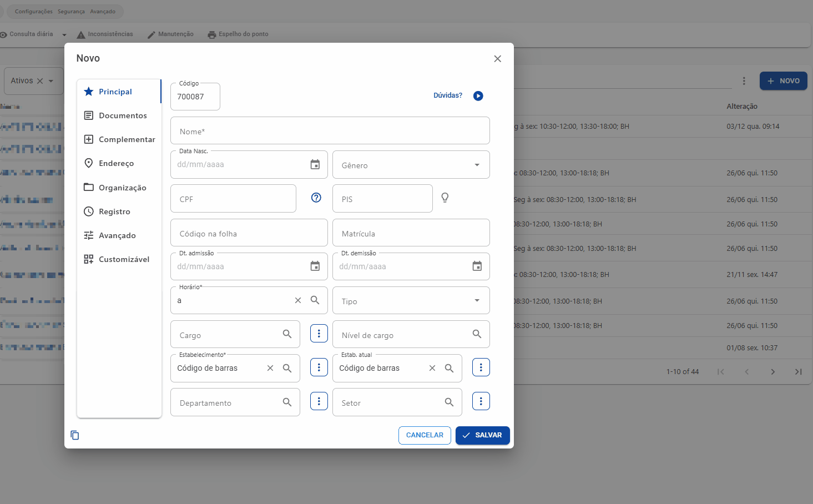This screenshot has width=813, height=504.
Task: Switch to the Complementar tab
Action: click(119, 139)
